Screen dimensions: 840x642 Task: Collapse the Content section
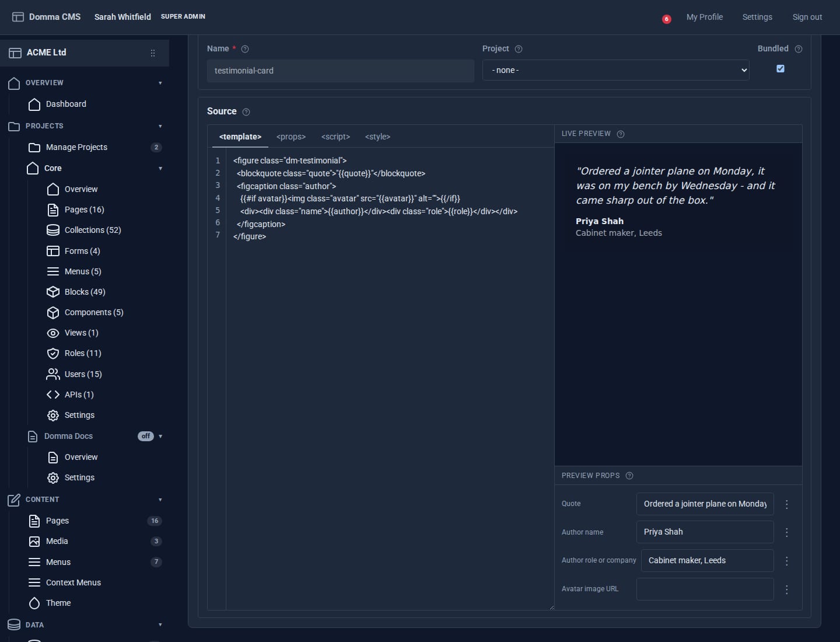[160, 500]
